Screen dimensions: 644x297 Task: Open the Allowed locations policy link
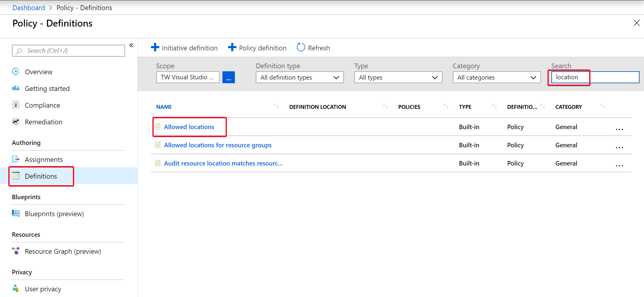pos(189,127)
